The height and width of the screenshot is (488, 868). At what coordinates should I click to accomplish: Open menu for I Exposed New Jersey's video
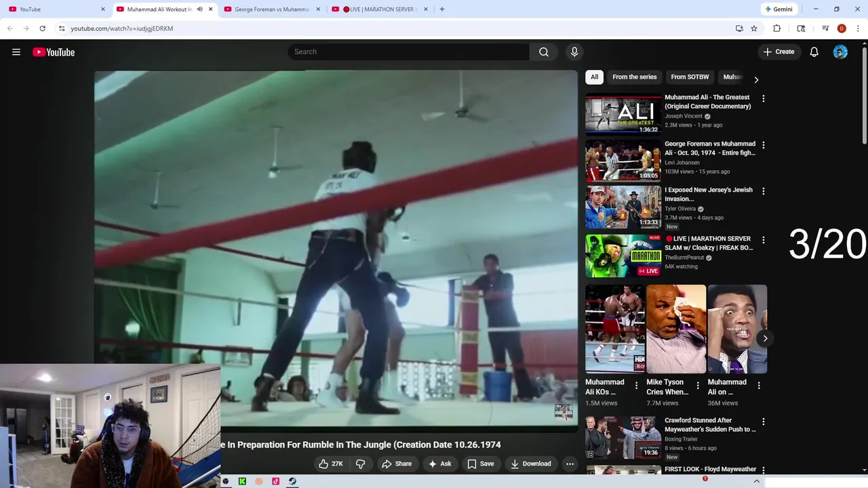(764, 191)
